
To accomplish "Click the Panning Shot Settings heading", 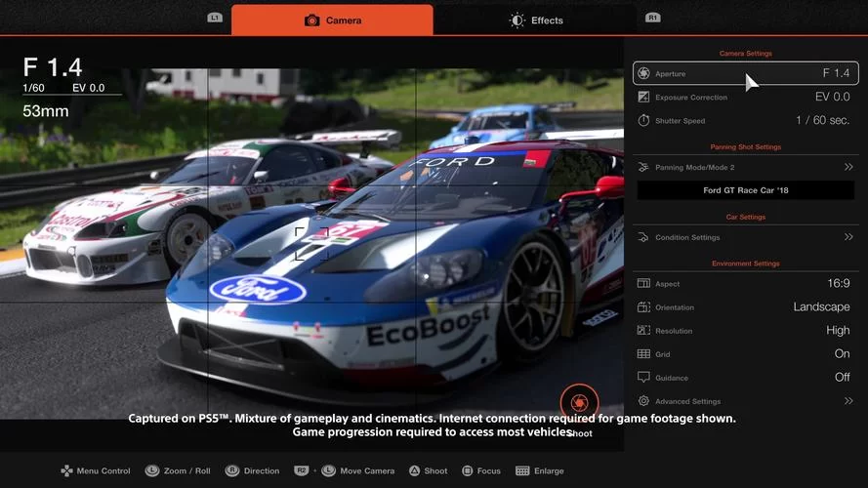I will coord(746,146).
